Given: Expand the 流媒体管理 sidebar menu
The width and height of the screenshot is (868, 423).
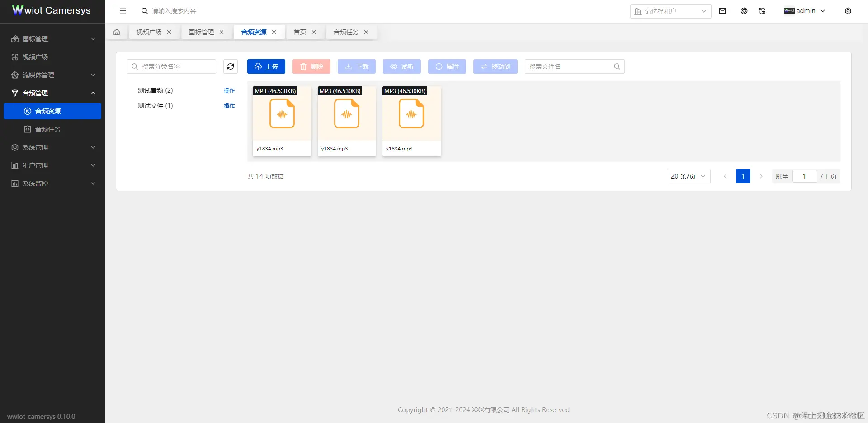Looking at the screenshot, I should [52, 75].
